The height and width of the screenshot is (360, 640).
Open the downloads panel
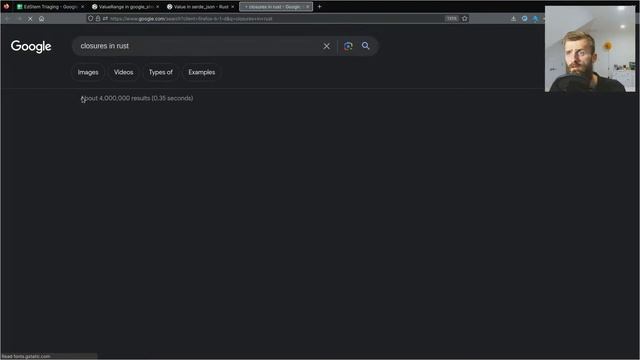point(513,19)
